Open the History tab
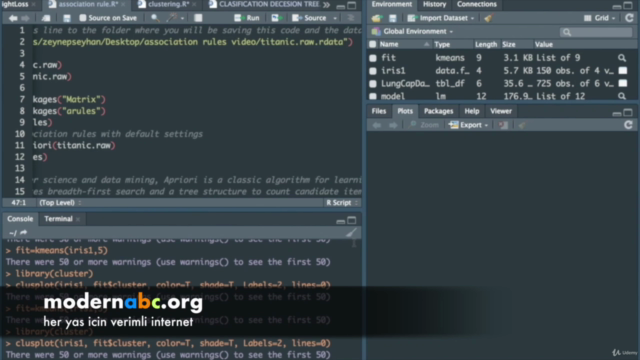 click(x=434, y=4)
